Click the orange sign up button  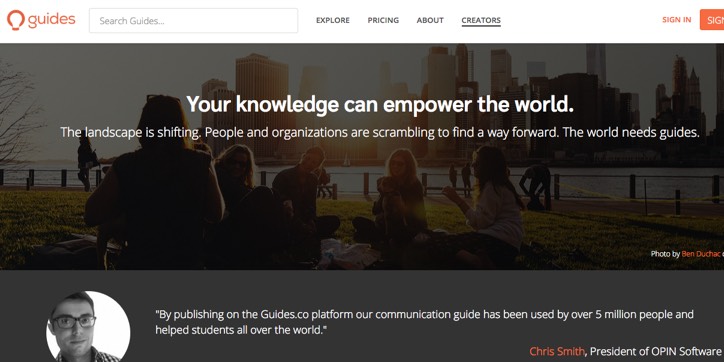[x=712, y=20]
